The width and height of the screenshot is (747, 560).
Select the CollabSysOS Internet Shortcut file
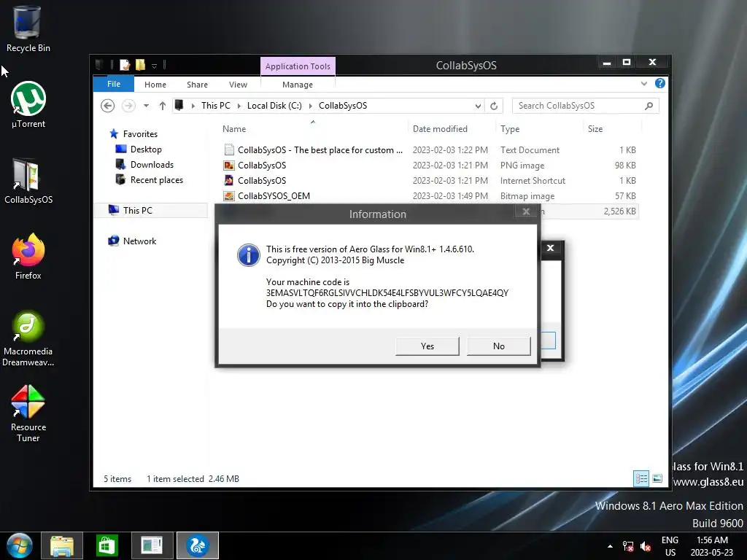click(x=429, y=181)
